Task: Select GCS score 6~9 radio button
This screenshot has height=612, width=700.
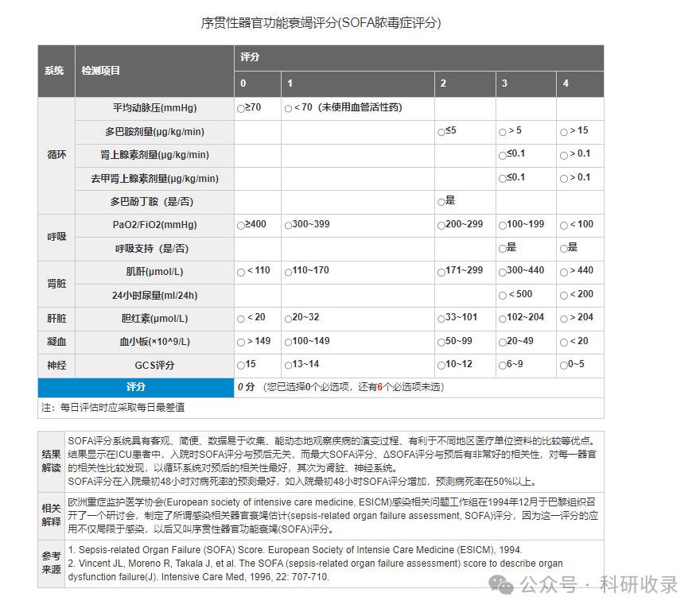Action: pyautogui.click(x=503, y=366)
